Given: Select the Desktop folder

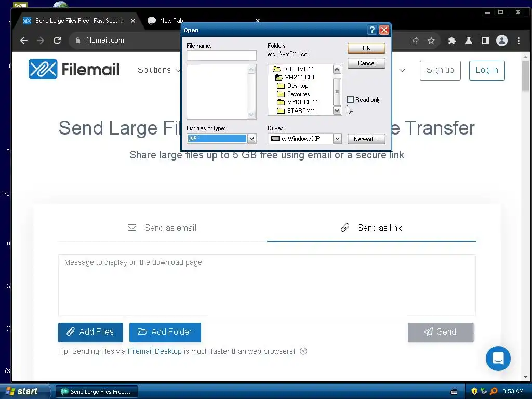Looking at the screenshot, I should tap(293, 86).
